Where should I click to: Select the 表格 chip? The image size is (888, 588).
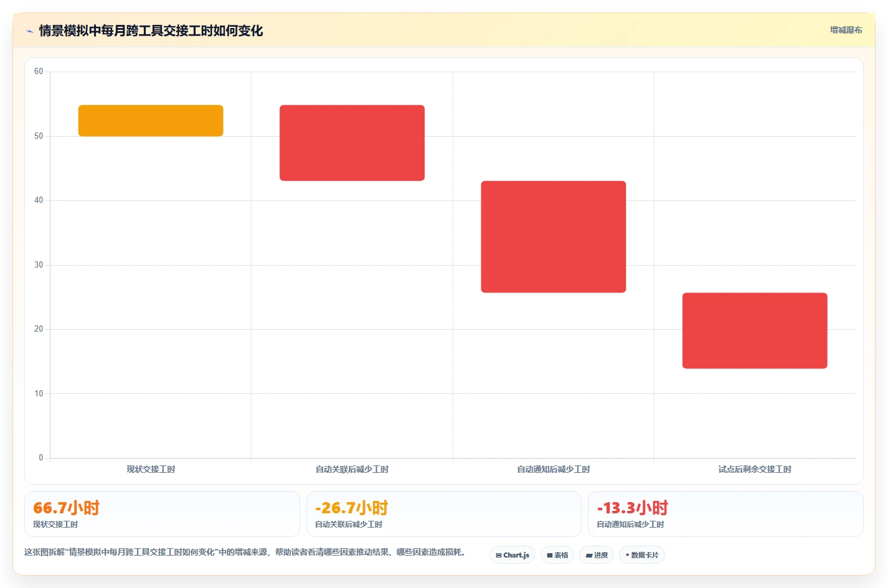(x=557, y=555)
